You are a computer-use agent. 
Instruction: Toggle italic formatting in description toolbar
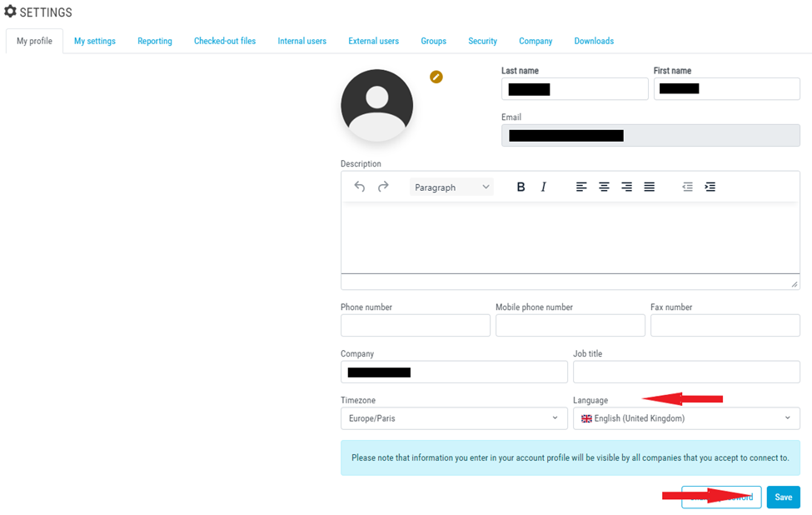pos(543,187)
